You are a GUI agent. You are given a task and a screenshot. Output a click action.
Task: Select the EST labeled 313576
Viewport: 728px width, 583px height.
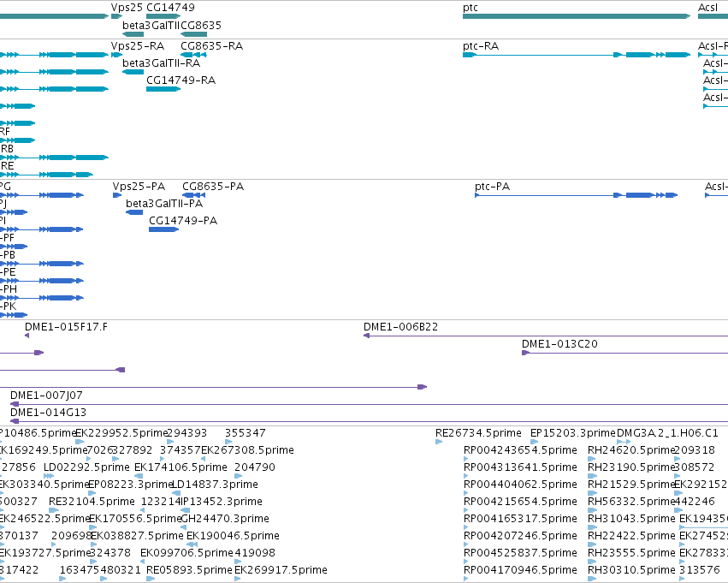click(700, 570)
